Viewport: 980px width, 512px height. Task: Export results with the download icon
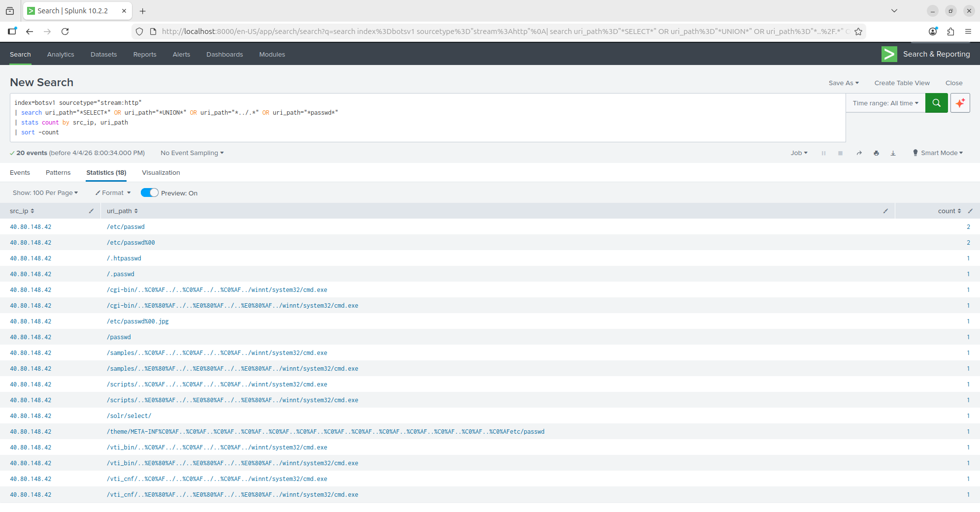(x=893, y=153)
